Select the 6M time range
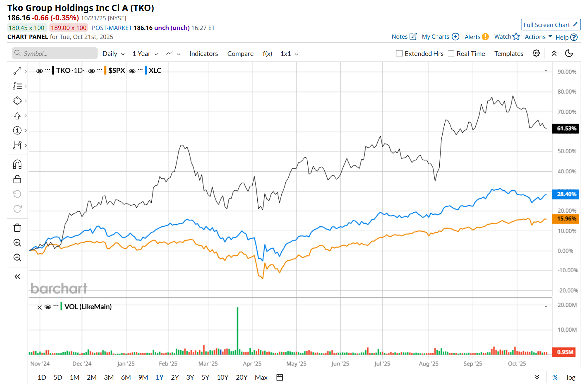The image size is (588, 385). click(126, 377)
